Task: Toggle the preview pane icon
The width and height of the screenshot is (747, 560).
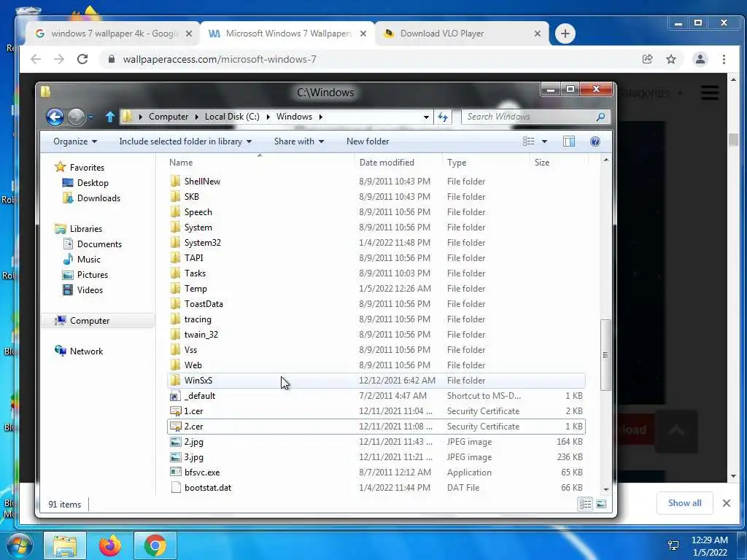Action: [569, 141]
